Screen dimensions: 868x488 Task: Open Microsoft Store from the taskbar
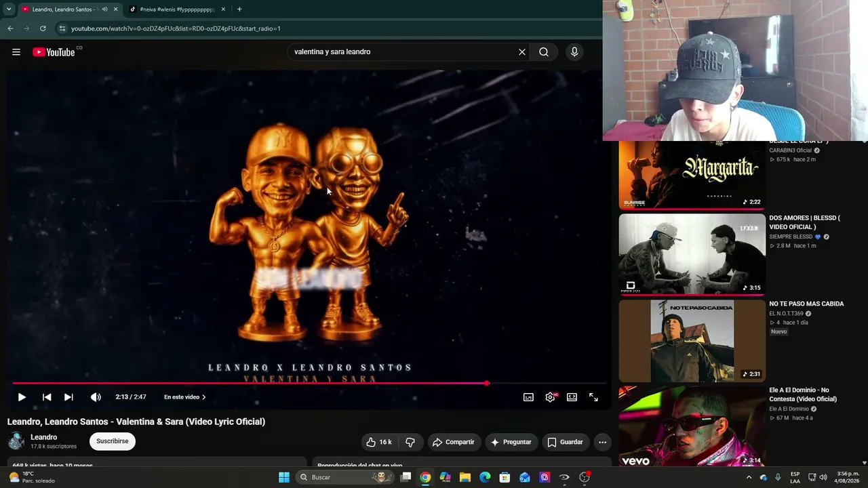[x=505, y=477]
